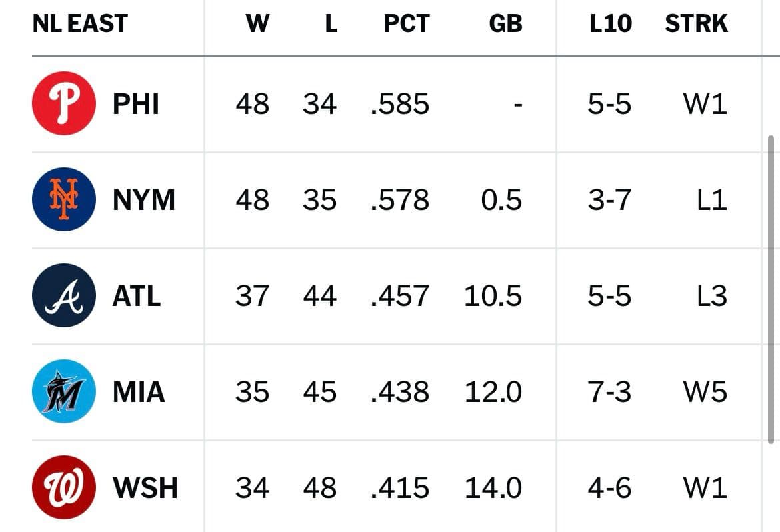
Task: Click the L column header
Action: coord(331,23)
